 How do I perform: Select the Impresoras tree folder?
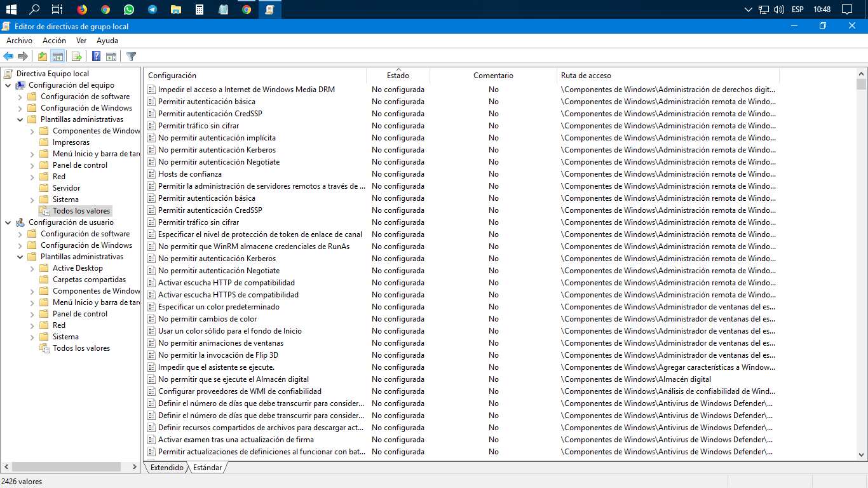point(71,142)
